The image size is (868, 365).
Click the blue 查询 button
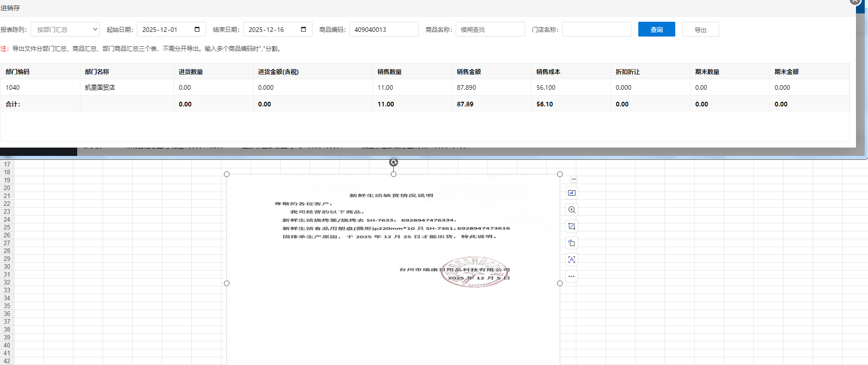(x=656, y=30)
